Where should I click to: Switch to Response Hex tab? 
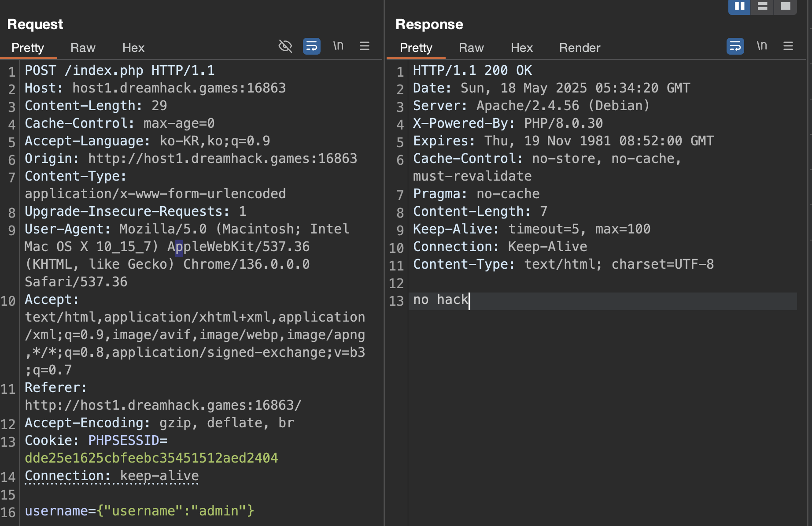(522, 48)
